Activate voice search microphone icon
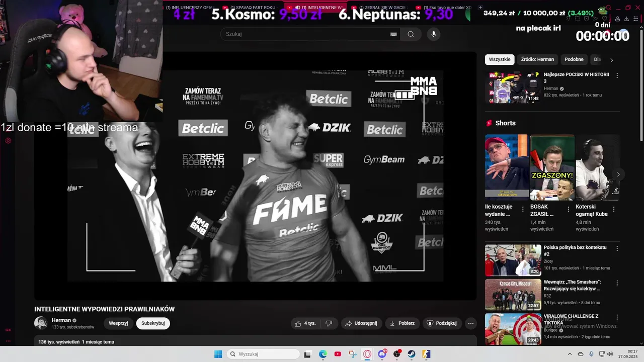The image size is (644, 362). pos(433,34)
